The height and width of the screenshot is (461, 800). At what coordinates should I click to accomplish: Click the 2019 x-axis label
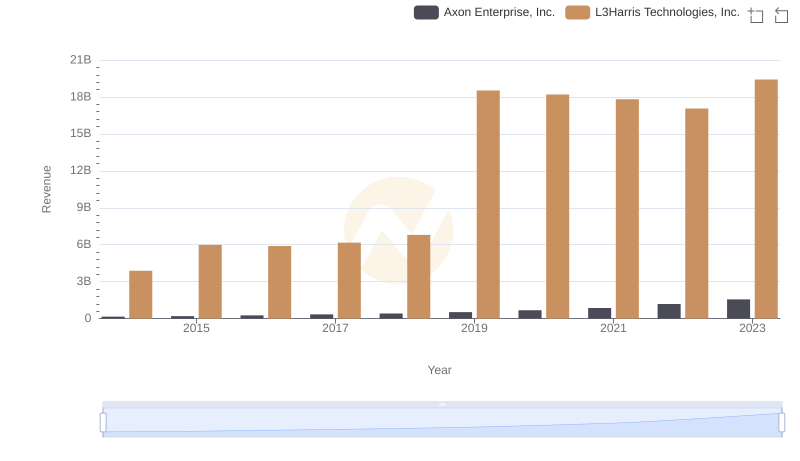pyautogui.click(x=474, y=328)
